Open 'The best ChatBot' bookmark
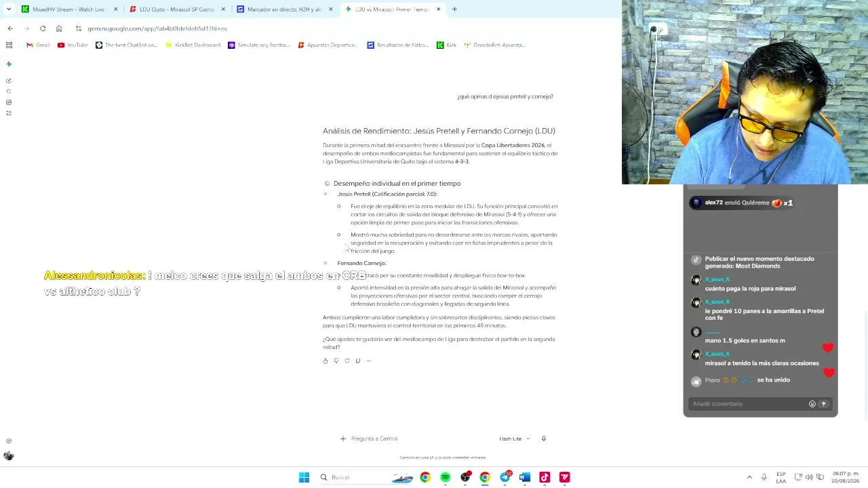The height and width of the screenshot is (488, 868). click(127, 45)
